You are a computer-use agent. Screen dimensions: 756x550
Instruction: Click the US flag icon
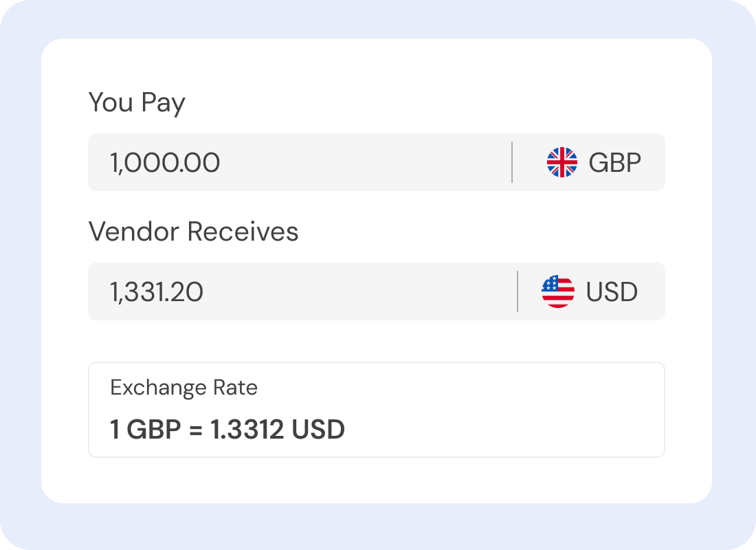tap(557, 291)
